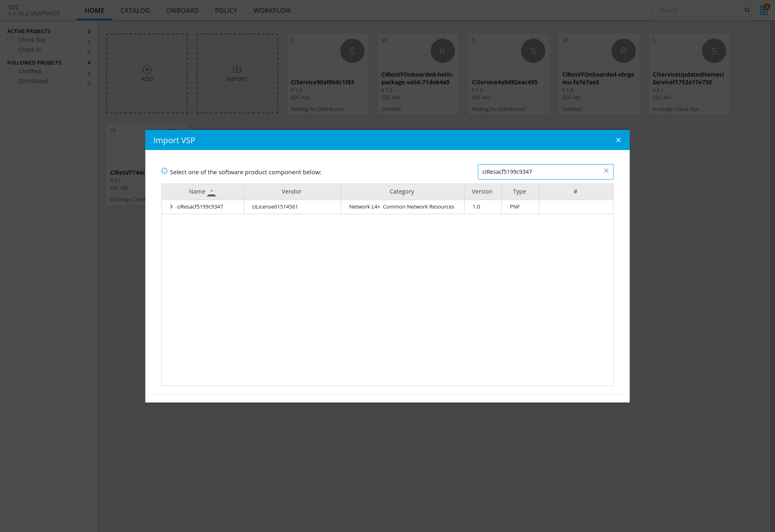Screen dimensions: 775x532
Task: Click the ADD plus icon tile
Action: pyautogui.click(x=147, y=70)
